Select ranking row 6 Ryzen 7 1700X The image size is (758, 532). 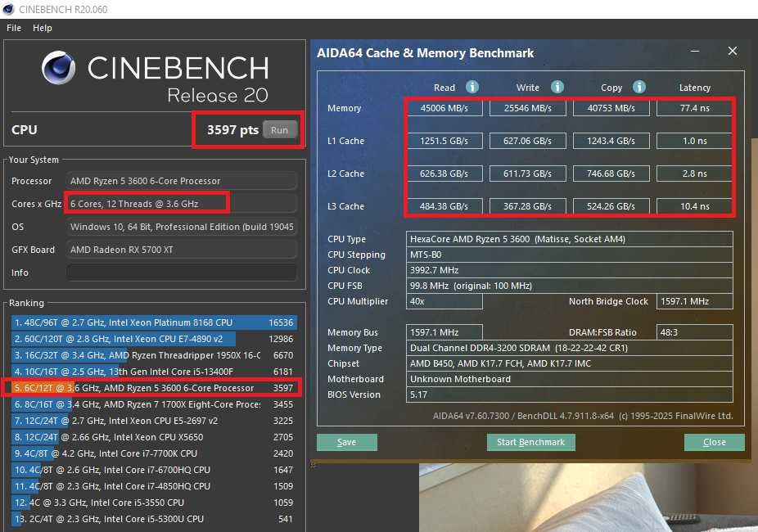154,404
